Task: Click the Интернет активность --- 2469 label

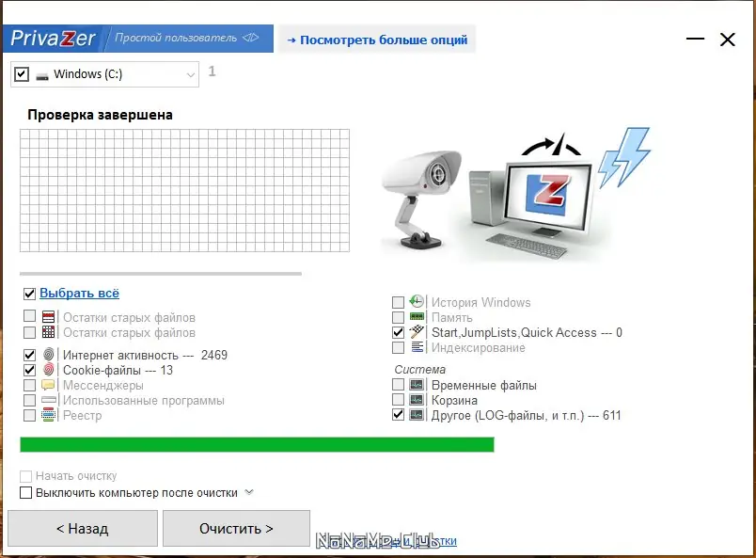Action: (x=145, y=356)
